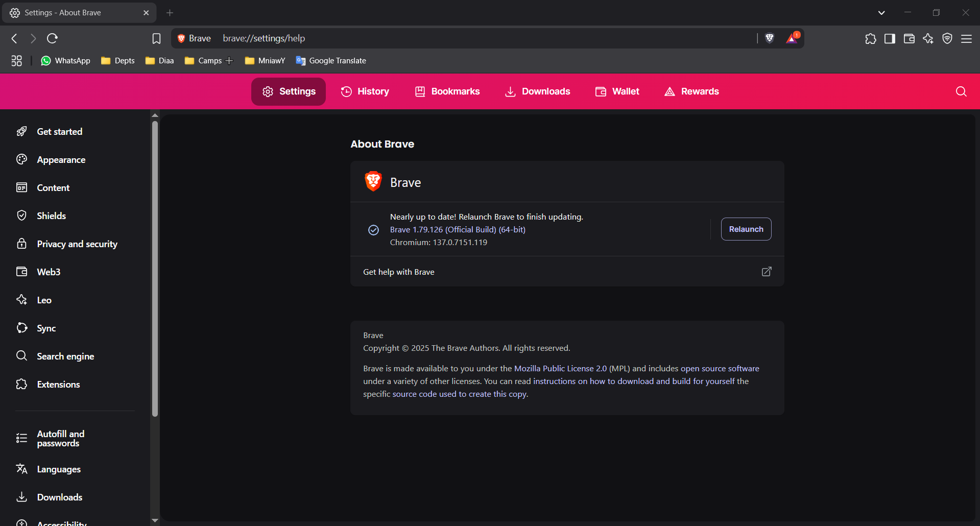Open Get help with Brave link
This screenshot has height=526, width=980.
pyautogui.click(x=567, y=272)
